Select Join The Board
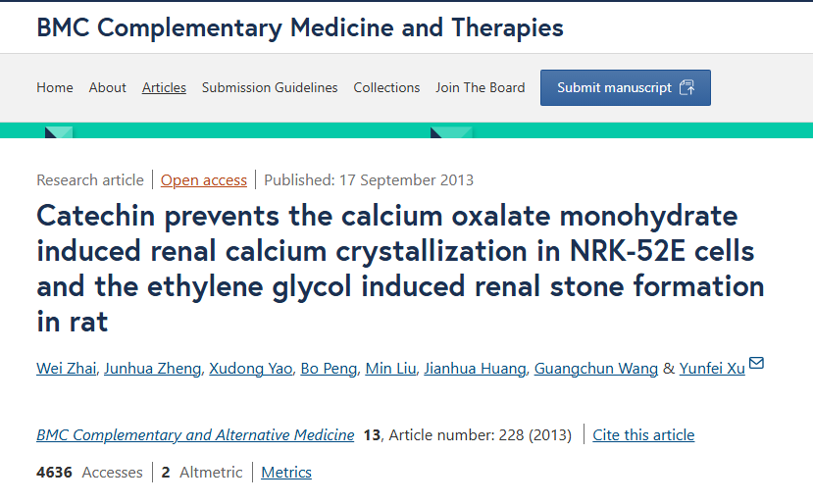 click(x=481, y=87)
